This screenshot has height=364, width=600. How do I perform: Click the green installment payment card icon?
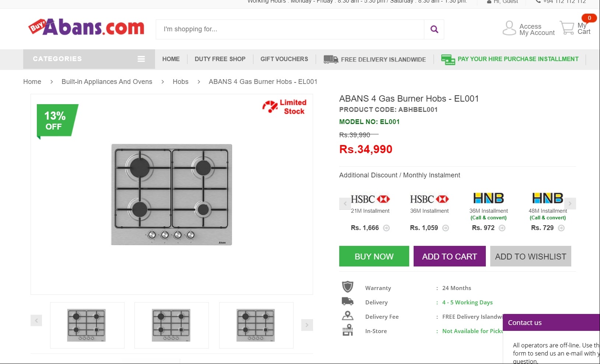point(448,59)
